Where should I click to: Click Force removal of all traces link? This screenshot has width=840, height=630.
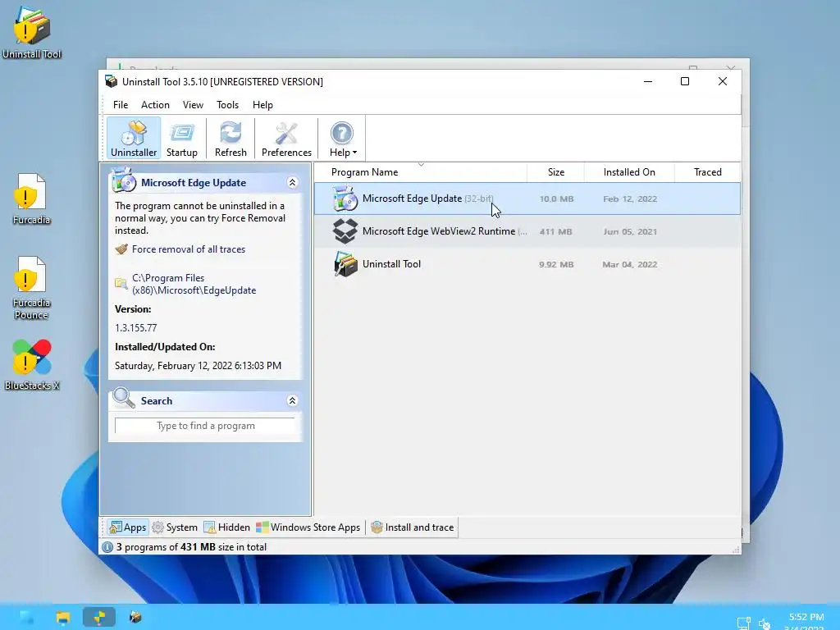(x=189, y=249)
